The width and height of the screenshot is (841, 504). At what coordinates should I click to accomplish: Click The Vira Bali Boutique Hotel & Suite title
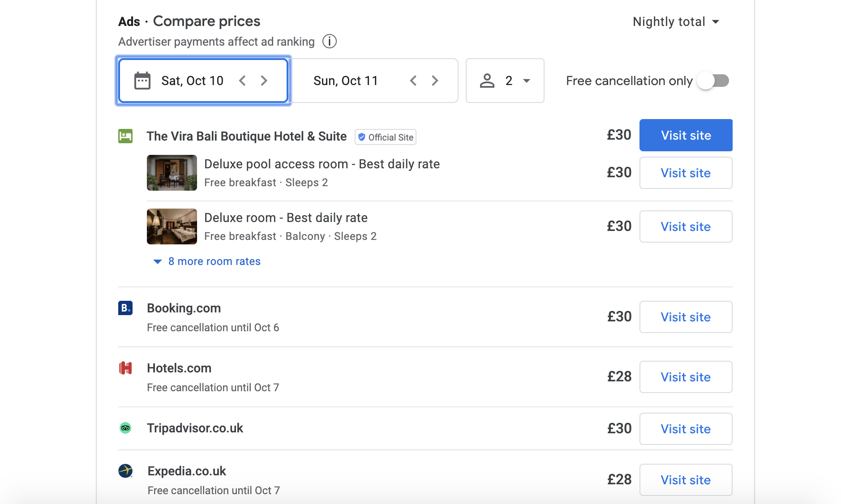(247, 136)
